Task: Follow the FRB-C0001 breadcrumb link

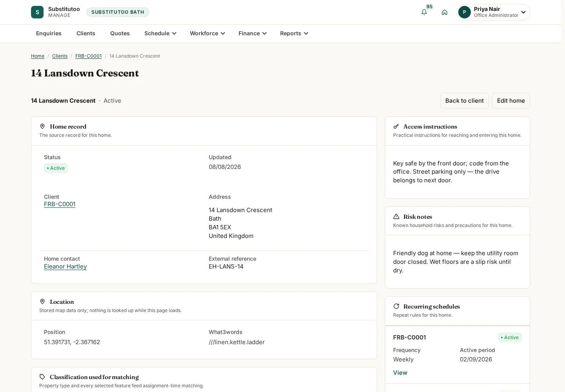Action: [88, 56]
